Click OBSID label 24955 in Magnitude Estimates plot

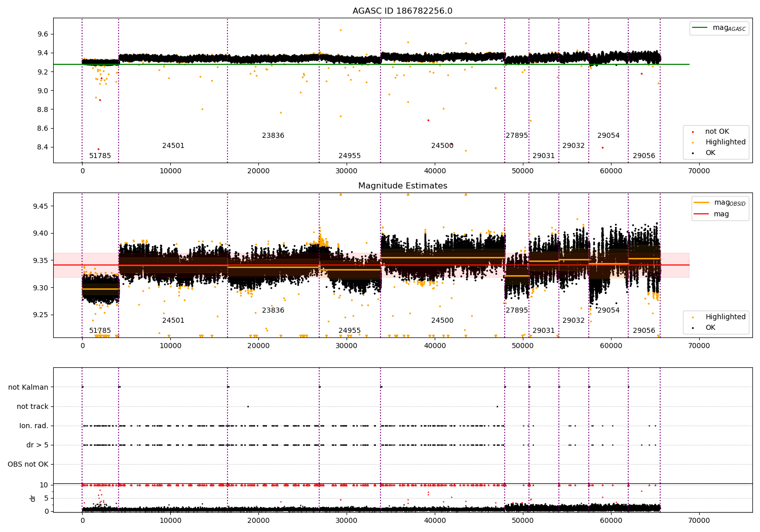pos(350,331)
